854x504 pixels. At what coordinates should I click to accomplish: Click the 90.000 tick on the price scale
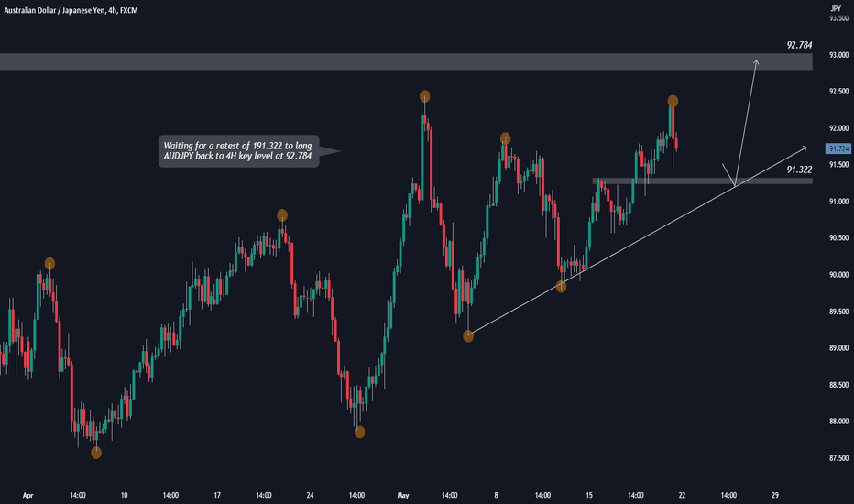tap(838, 275)
